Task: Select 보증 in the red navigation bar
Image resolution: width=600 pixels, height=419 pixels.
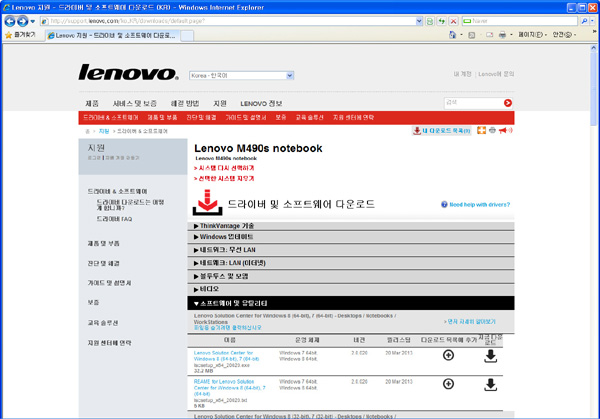Action: pos(281,117)
